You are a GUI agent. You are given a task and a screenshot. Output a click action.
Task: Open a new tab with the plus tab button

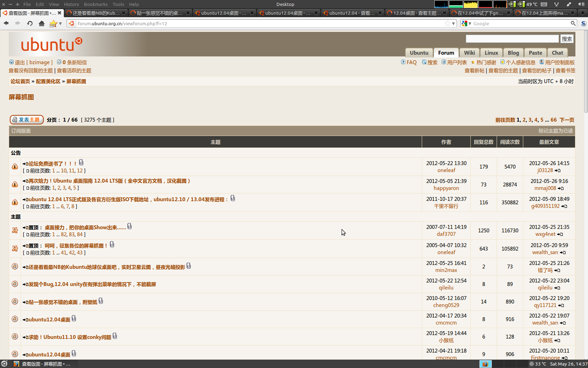coord(582,13)
